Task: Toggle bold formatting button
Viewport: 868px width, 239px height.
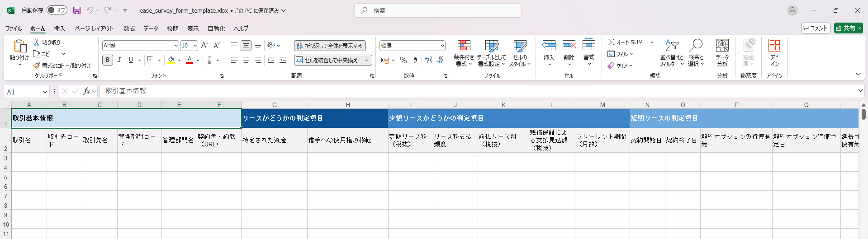Action: coord(108,60)
